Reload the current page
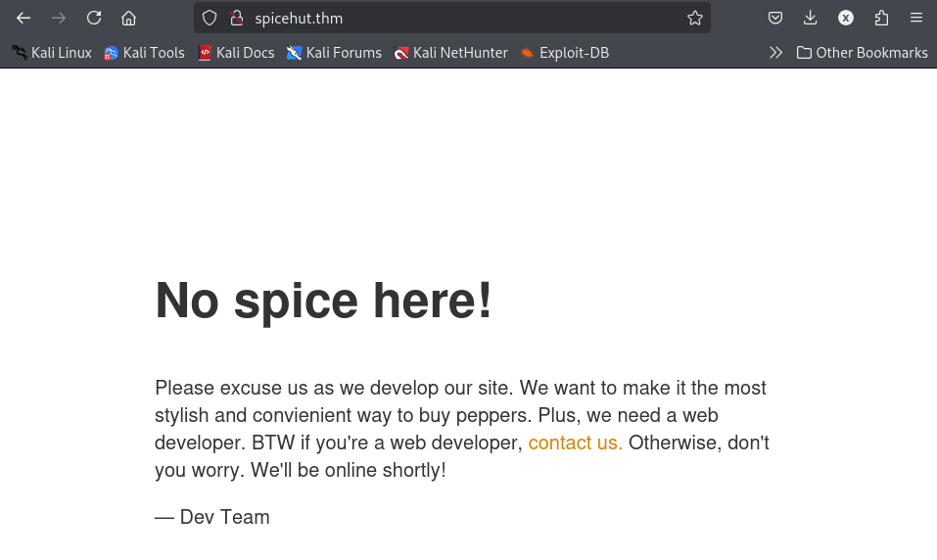The height and width of the screenshot is (560, 937). pyautogui.click(x=94, y=18)
